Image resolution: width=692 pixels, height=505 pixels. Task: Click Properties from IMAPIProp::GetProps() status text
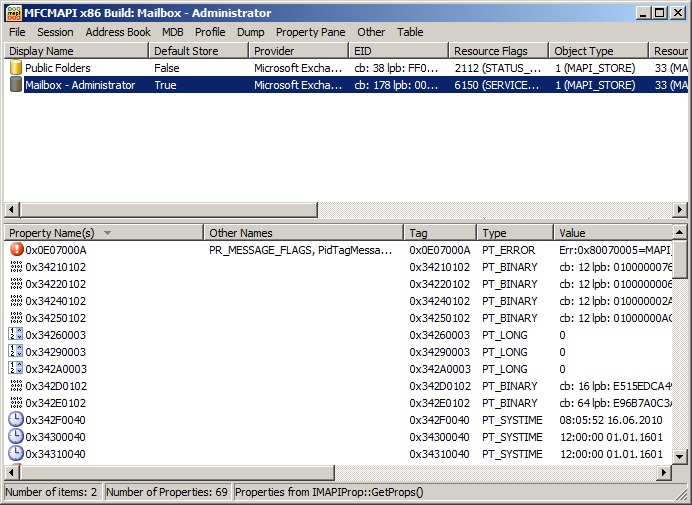point(329,492)
